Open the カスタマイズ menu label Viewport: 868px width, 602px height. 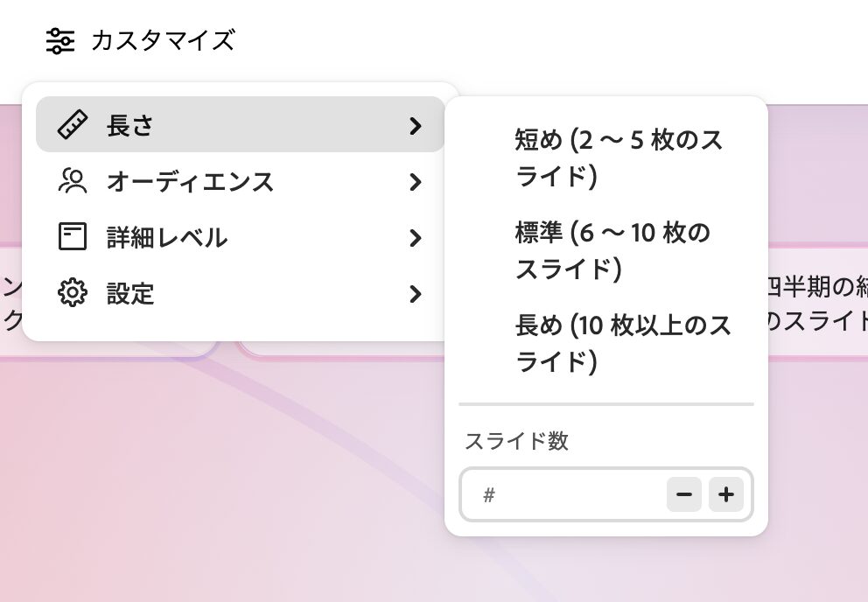point(164,41)
